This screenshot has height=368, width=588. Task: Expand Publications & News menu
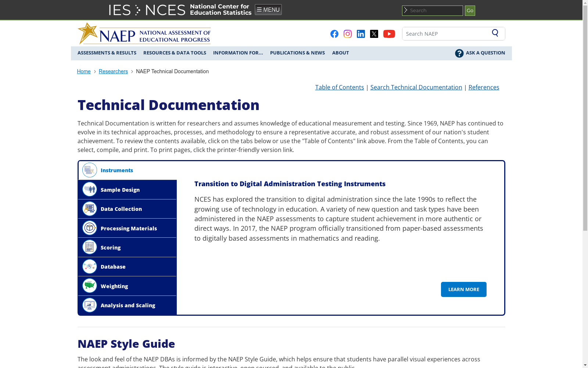click(297, 53)
